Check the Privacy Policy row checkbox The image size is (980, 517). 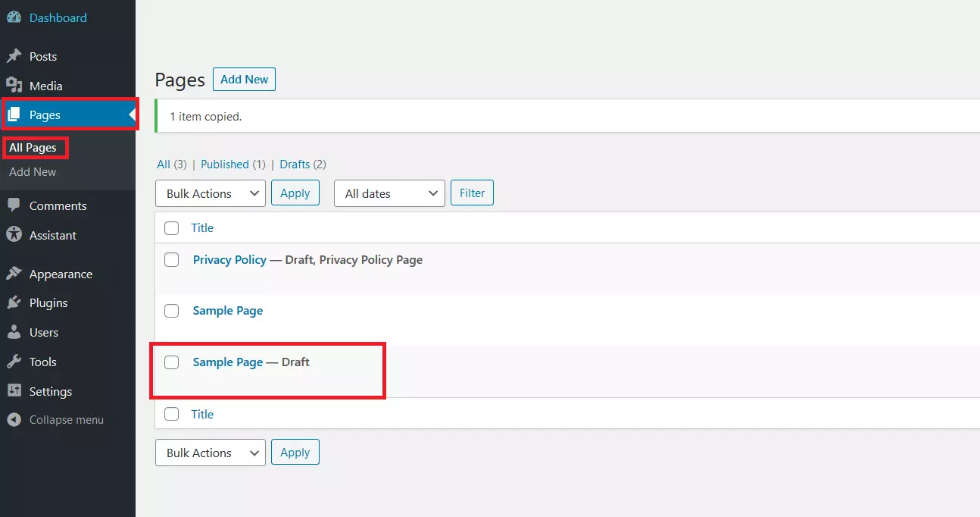coord(172,260)
